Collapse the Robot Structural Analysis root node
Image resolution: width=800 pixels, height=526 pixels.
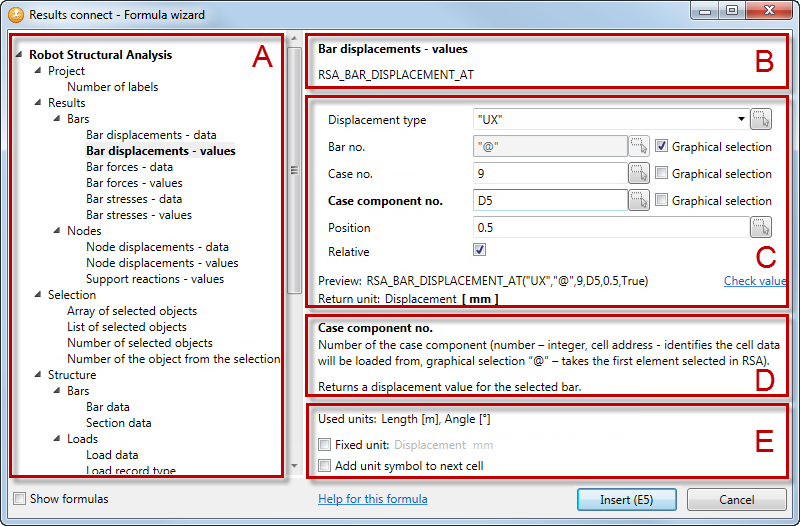click(19, 54)
